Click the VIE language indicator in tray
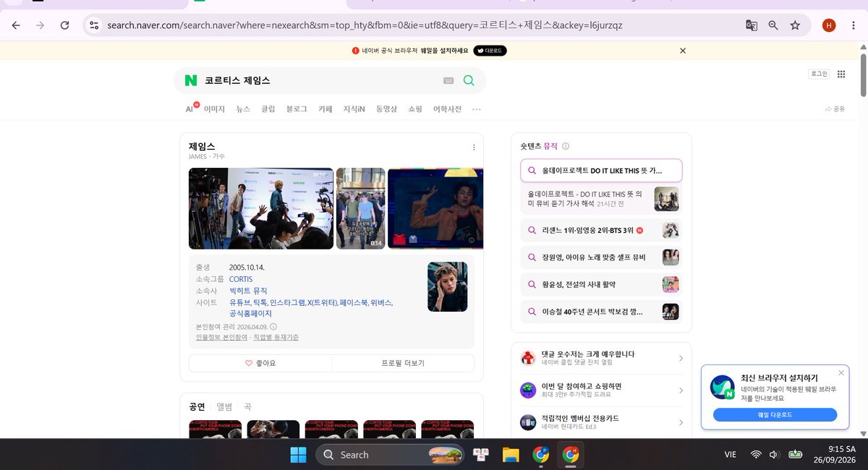Viewport: 868px width, 470px height. [x=731, y=455]
